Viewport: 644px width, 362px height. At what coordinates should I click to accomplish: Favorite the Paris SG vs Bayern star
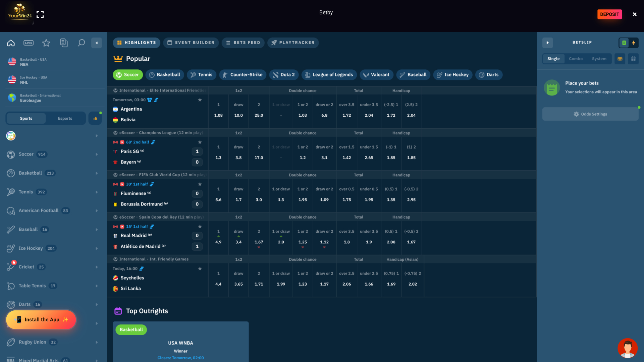pyautogui.click(x=200, y=142)
